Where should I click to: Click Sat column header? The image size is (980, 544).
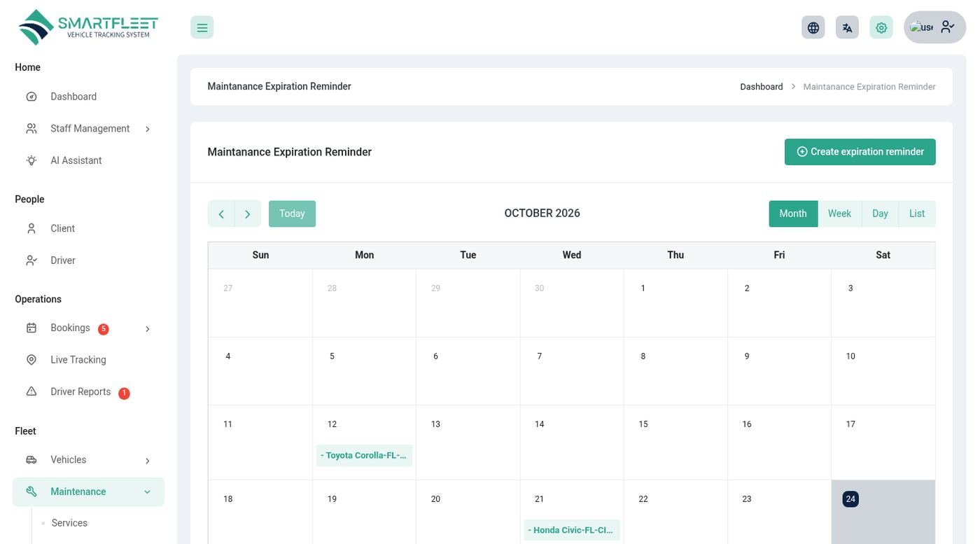(x=883, y=255)
